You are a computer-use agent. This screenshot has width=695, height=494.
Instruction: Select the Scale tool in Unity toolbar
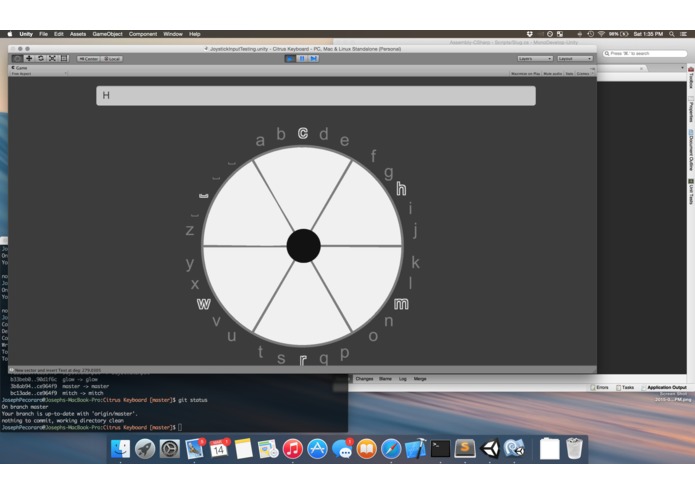pyautogui.click(x=52, y=58)
